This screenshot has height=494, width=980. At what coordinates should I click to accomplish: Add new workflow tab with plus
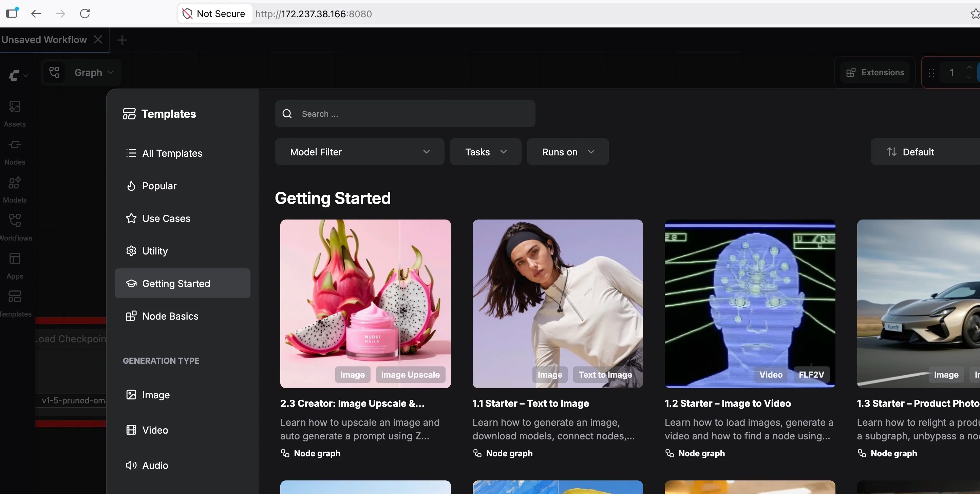coord(122,40)
